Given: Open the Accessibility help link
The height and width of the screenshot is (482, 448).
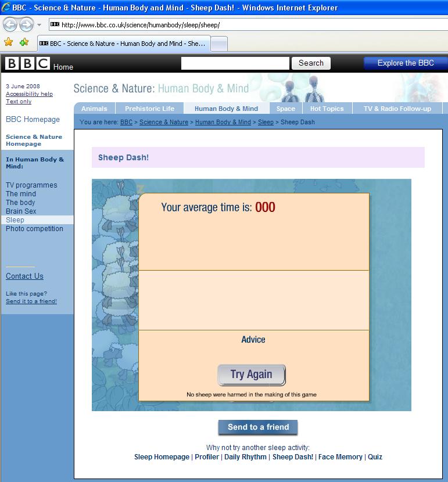Looking at the screenshot, I should 29,93.
